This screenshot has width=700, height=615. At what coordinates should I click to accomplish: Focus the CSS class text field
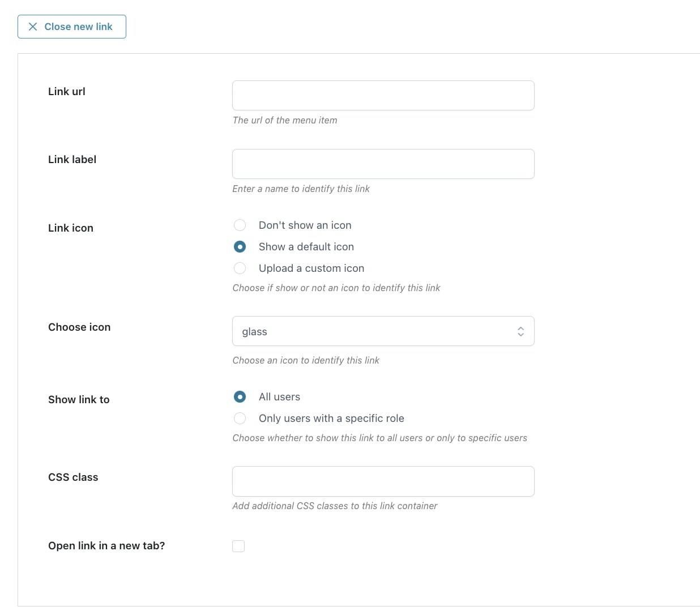[383, 481]
